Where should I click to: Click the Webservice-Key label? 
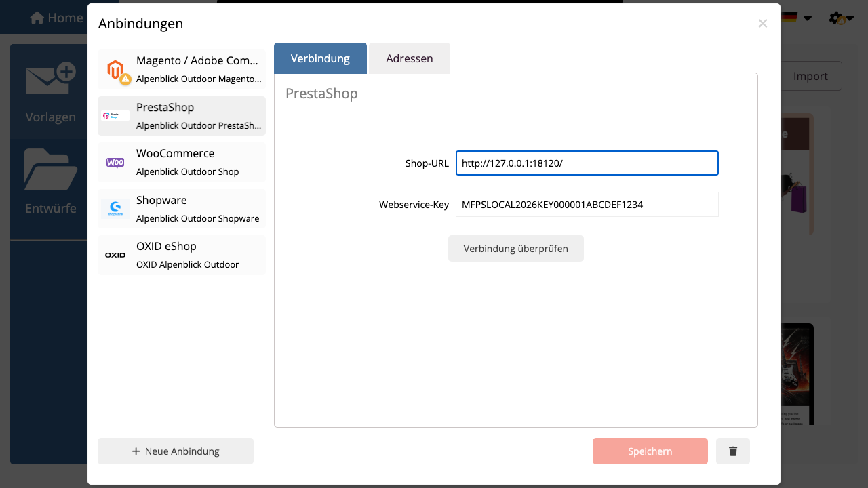click(x=414, y=204)
